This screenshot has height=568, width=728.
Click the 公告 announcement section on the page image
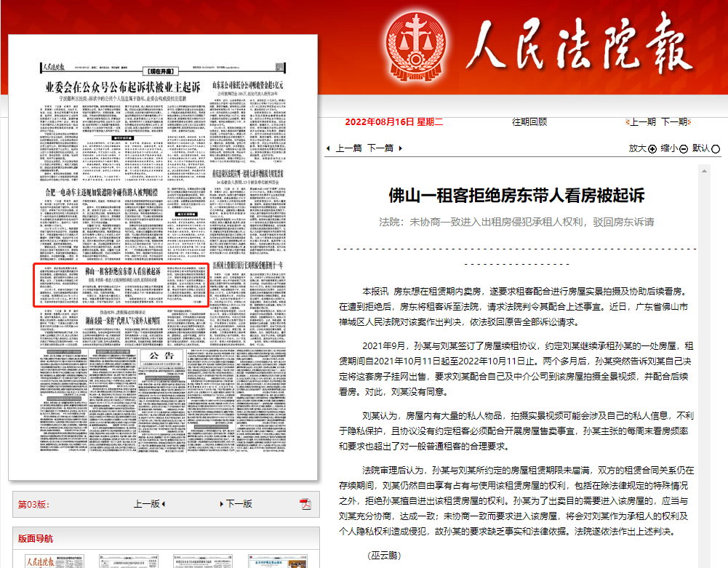click(x=164, y=356)
